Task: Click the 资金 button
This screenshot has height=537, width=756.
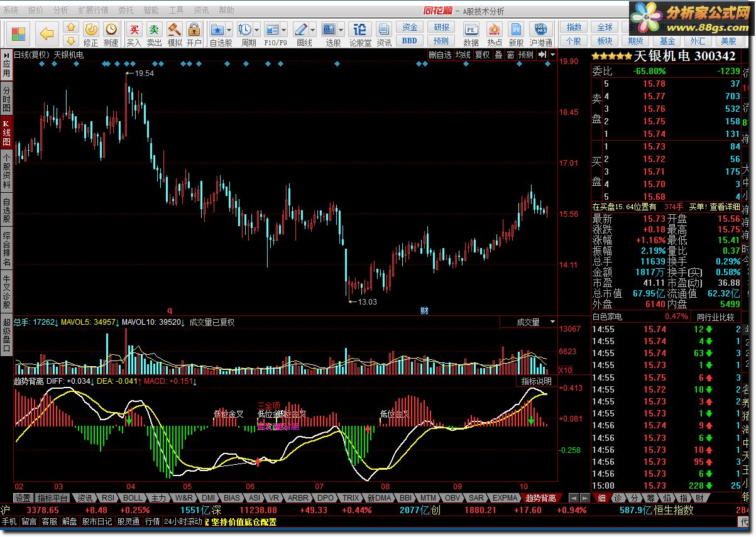Action: click(410, 28)
